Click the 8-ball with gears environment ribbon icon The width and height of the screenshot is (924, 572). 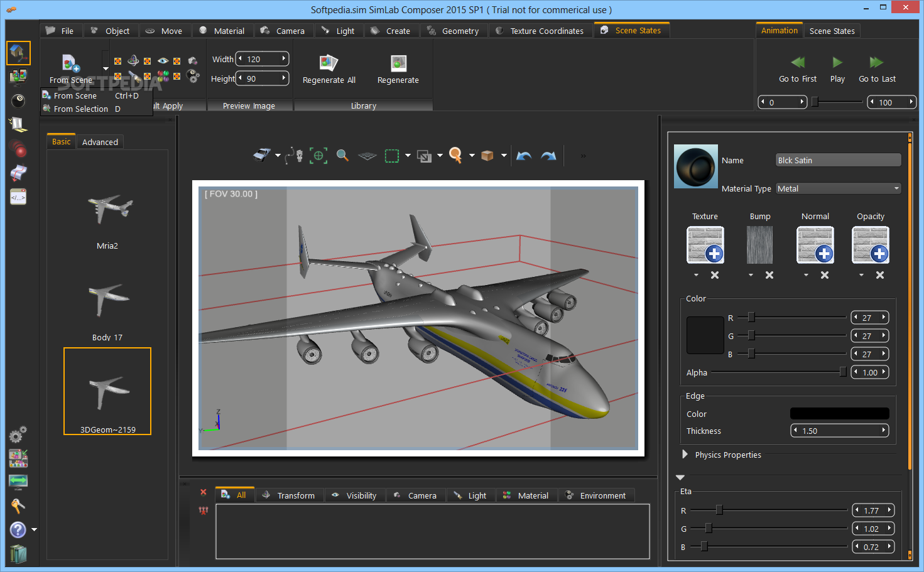click(193, 76)
